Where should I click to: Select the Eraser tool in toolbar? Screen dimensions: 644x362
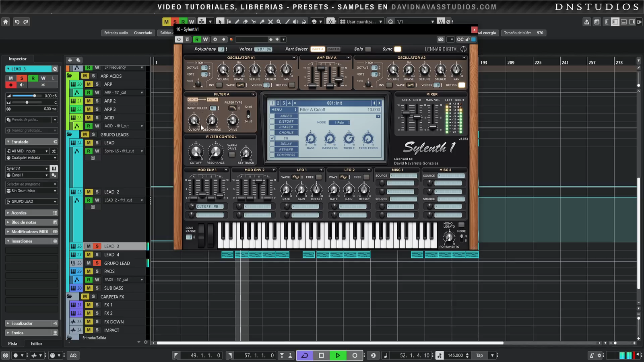coord(245,22)
